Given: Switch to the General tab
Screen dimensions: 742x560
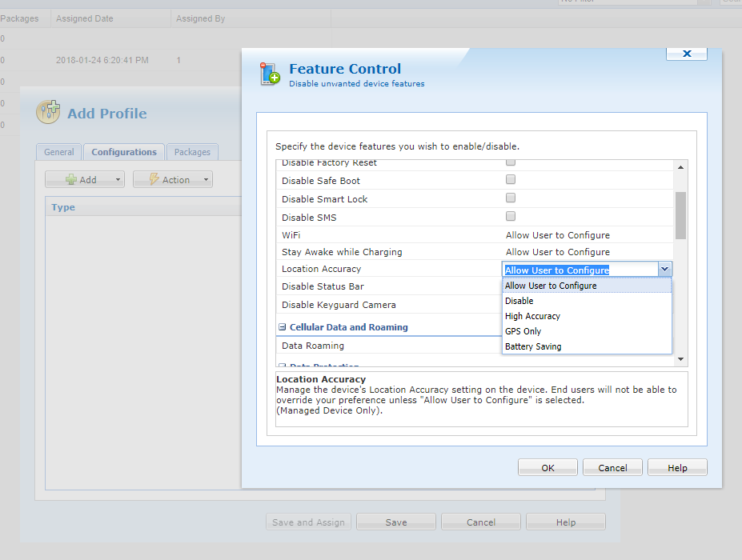Looking at the screenshot, I should (x=59, y=152).
